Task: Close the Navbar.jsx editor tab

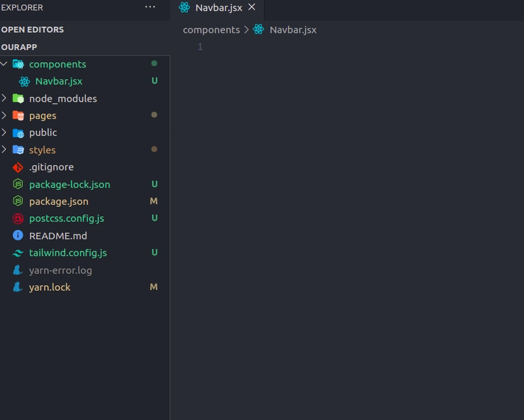Action: coord(252,7)
